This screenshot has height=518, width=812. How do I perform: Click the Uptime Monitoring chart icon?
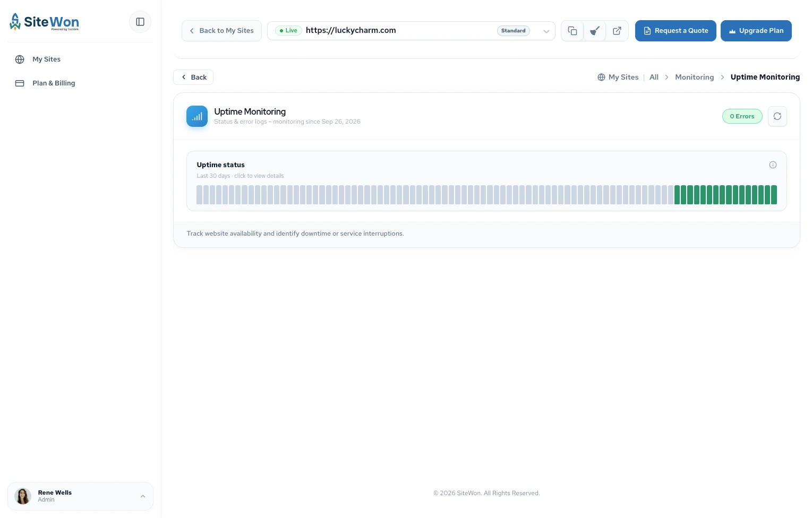[197, 116]
